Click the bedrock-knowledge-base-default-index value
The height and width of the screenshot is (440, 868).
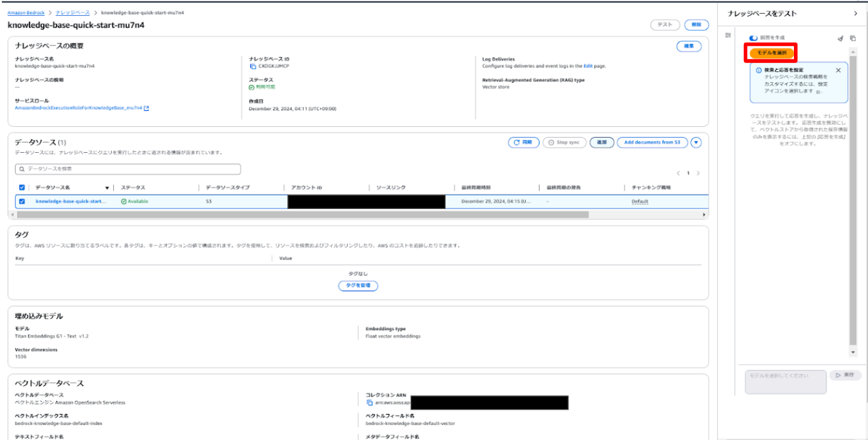point(58,424)
